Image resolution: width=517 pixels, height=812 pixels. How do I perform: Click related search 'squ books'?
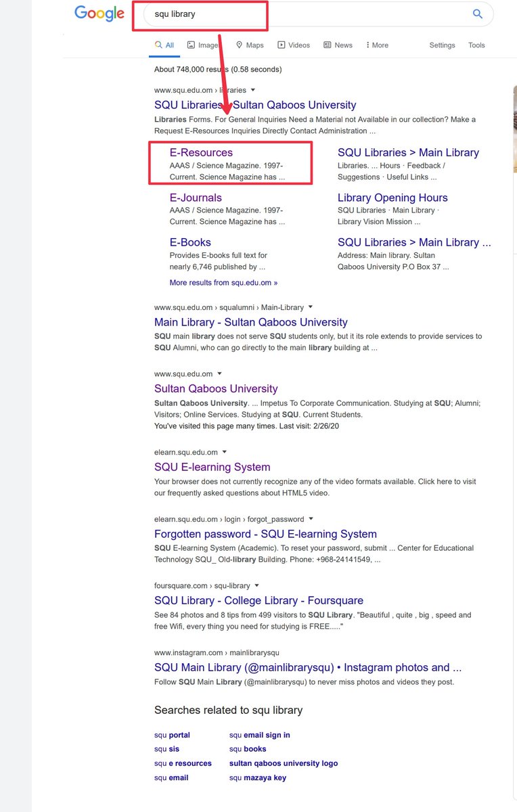pyautogui.click(x=248, y=749)
